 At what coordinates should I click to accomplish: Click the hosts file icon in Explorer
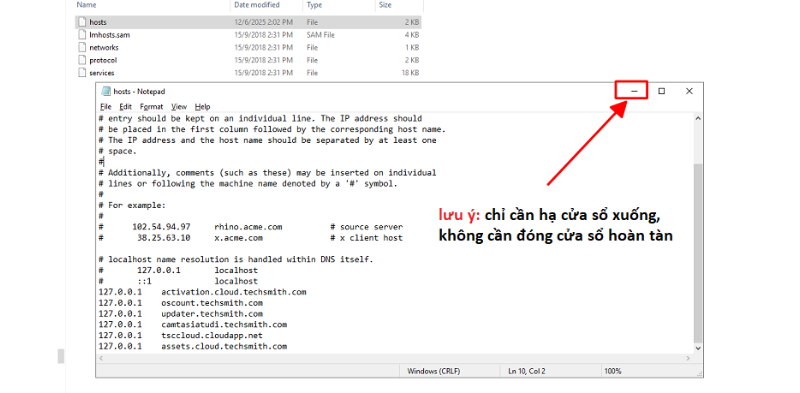pyautogui.click(x=83, y=22)
